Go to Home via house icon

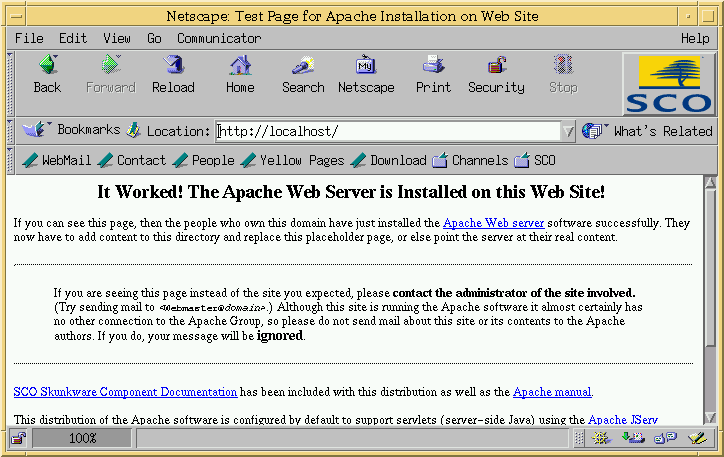[240, 65]
